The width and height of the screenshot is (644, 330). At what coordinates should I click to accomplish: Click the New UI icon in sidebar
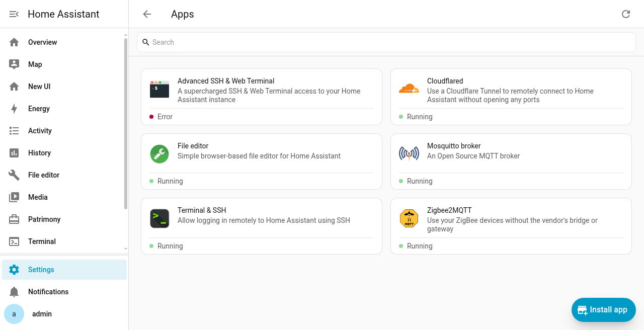point(14,87)
